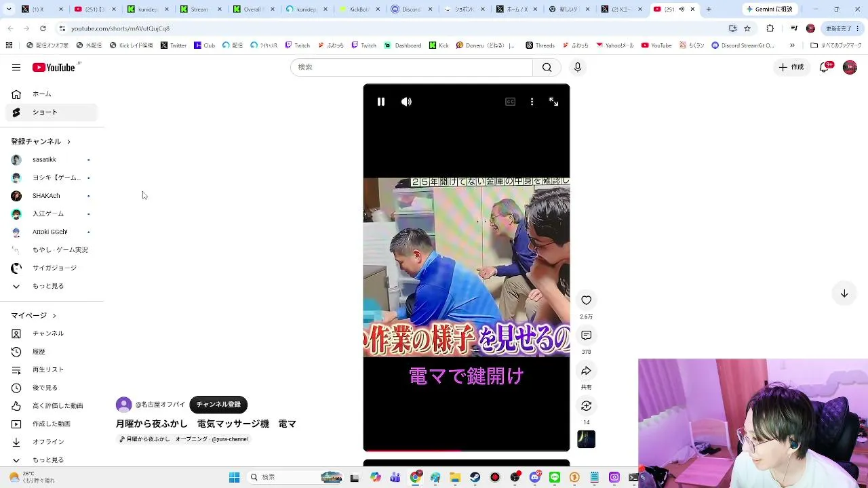Open the sasatikk subscription
The image size is (868, 488).
[x=52, y=160]
